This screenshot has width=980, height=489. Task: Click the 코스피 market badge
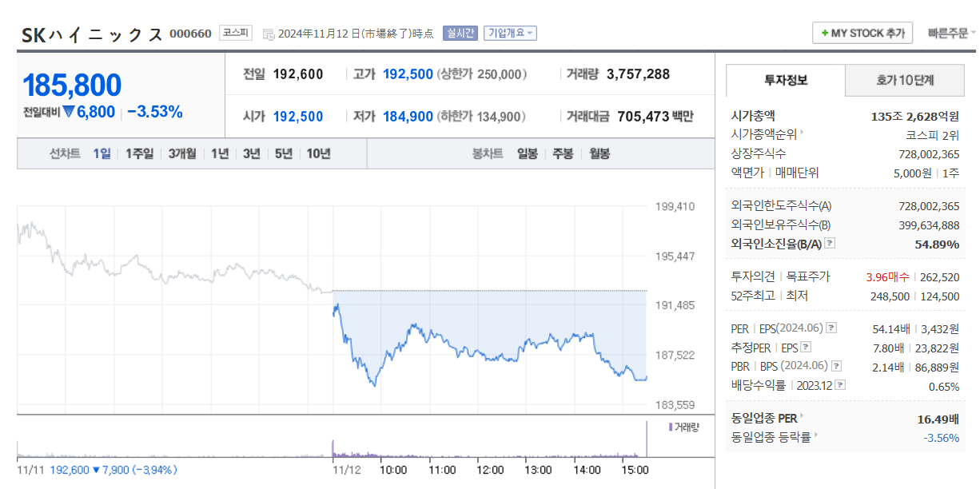pos(235,33)
